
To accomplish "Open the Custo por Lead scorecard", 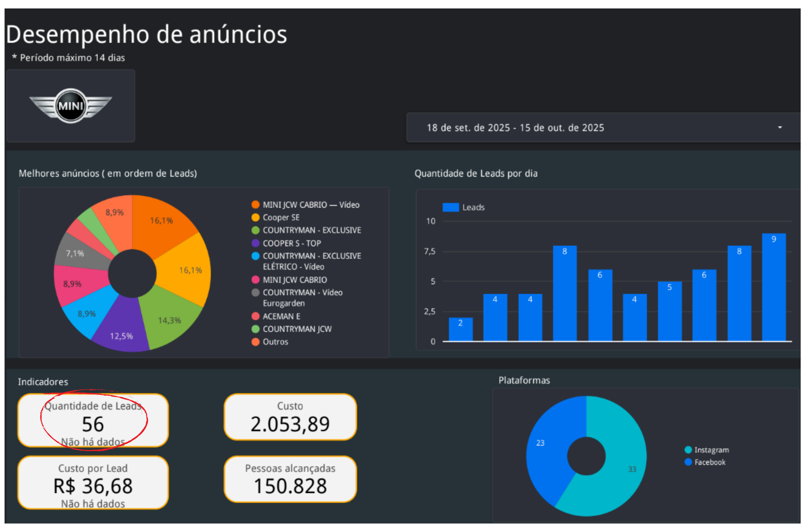I will pos(93,483).
